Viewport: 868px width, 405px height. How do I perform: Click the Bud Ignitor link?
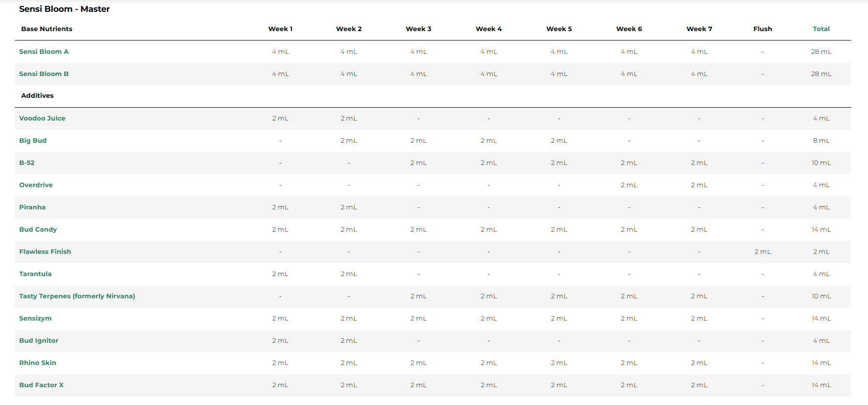(x=39, y=341)
